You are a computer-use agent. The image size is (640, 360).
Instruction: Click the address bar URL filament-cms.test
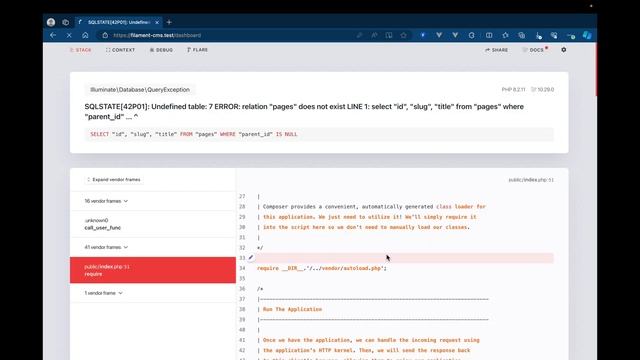tap(157, 36)
